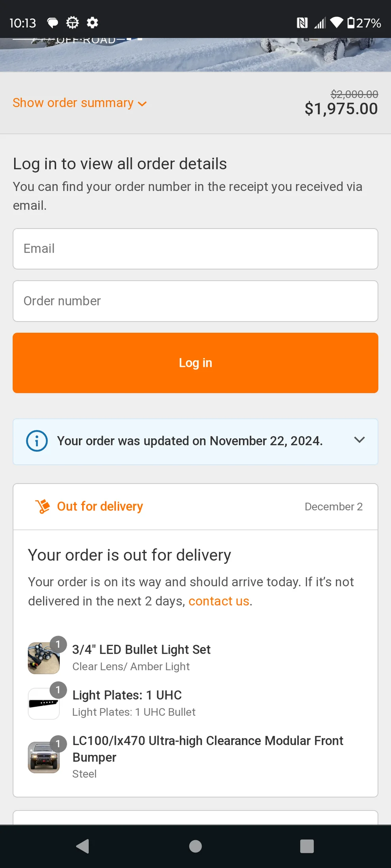Tap the chevron next to order summary
The width and height of the screenshot is (391, 868).
pyautogui.click(x=143, y=104)
